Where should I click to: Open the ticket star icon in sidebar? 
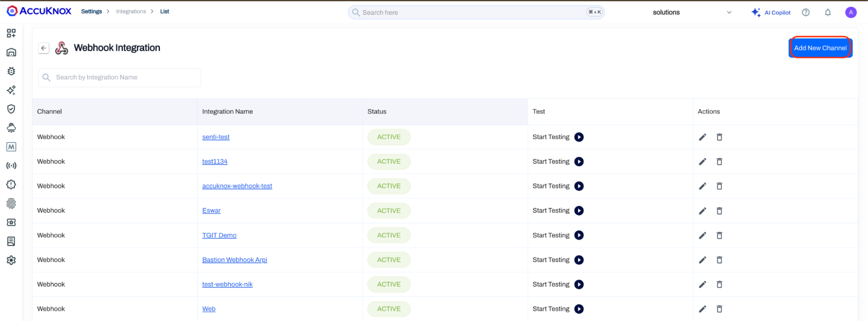click(11, 222)
